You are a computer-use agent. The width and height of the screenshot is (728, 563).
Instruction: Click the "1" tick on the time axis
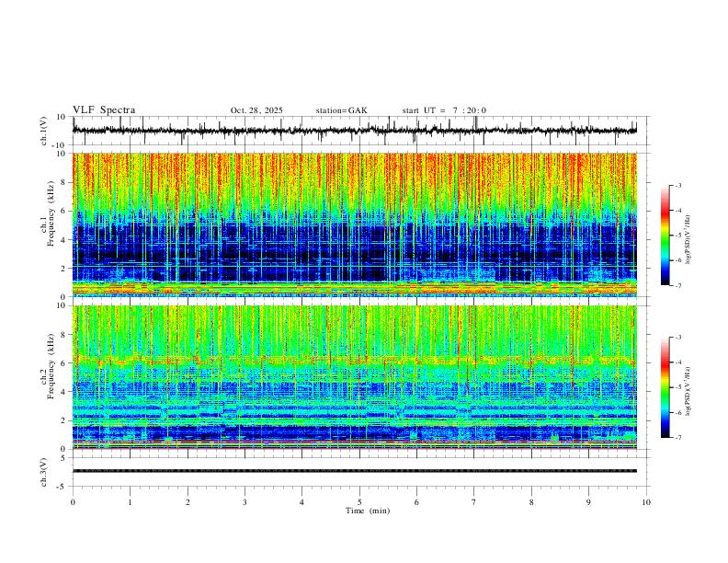pyautogui.click(x=130, y=502)
